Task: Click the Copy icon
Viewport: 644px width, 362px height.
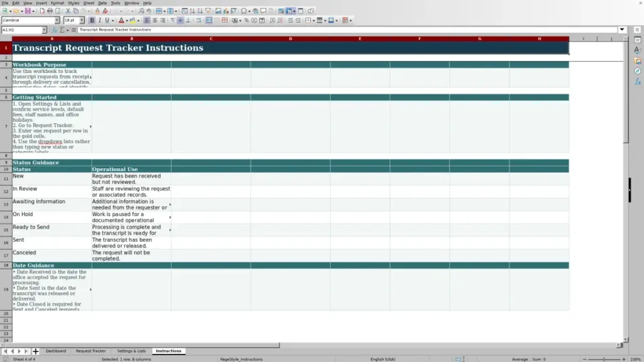Action: [75, 11]
